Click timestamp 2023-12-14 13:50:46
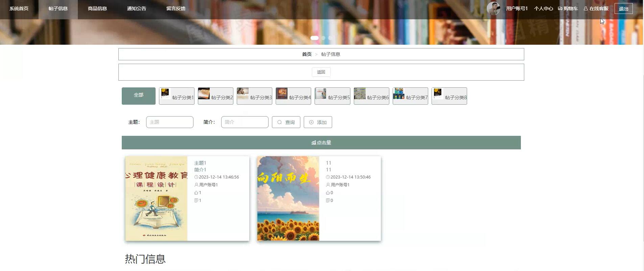644x271 pixels. point(350,177)
